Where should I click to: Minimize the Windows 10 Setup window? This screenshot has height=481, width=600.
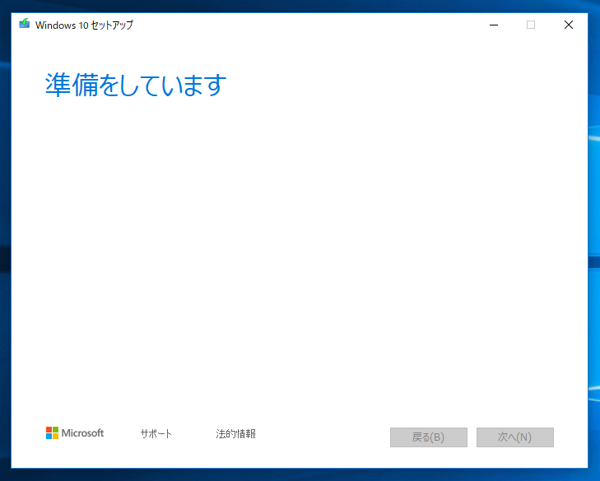494,25
